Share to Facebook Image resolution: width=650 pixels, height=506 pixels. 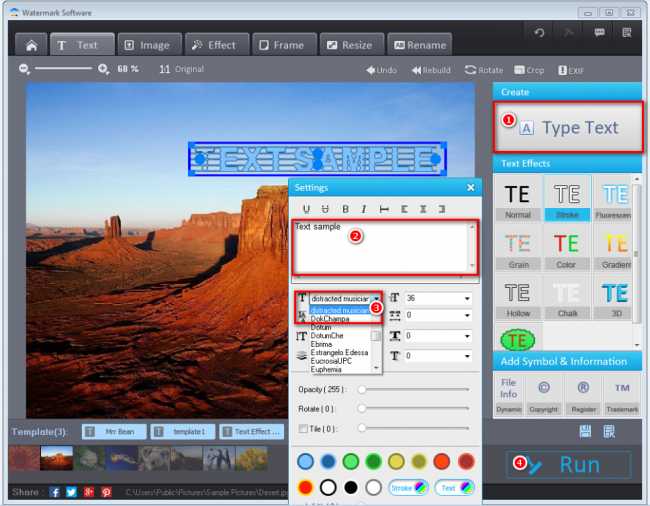coord(54,492)
